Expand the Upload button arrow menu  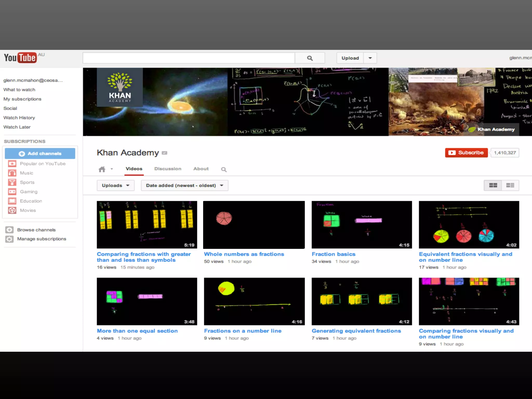(370, 58)
